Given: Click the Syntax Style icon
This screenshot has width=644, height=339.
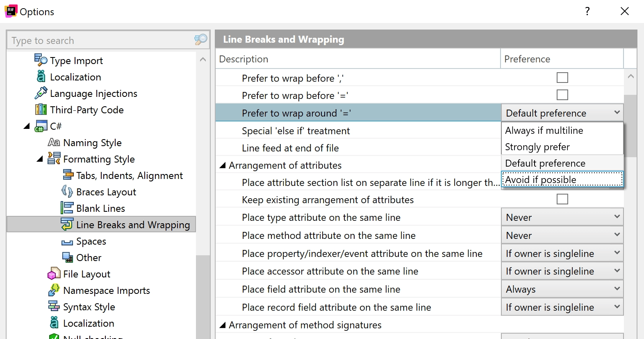Looking at the screenshot, I should [54, 307].
